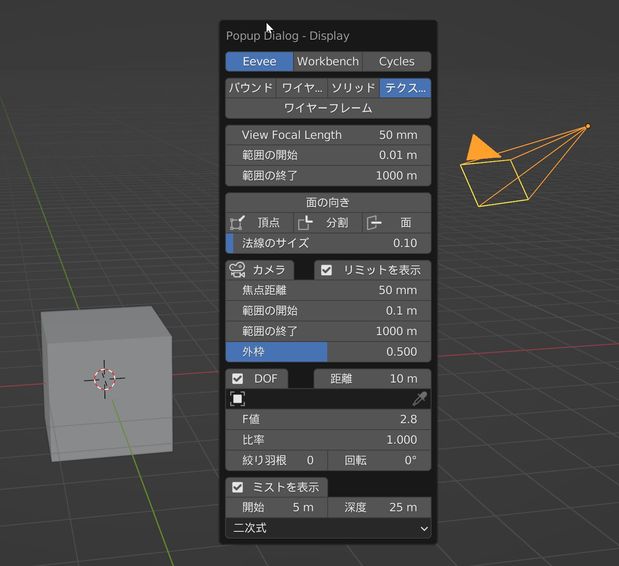Click View Focal Length 50 mm field

tap(328, 135)
